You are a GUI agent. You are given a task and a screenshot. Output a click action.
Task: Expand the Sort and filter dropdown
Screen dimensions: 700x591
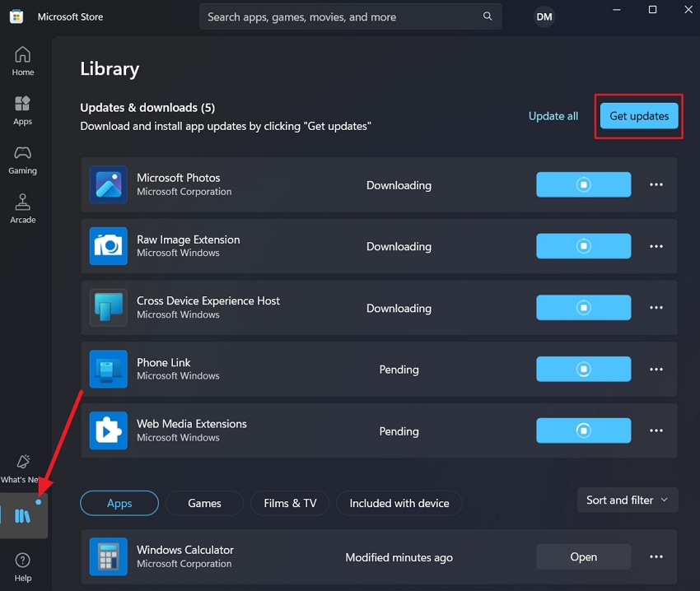[628, 500]
